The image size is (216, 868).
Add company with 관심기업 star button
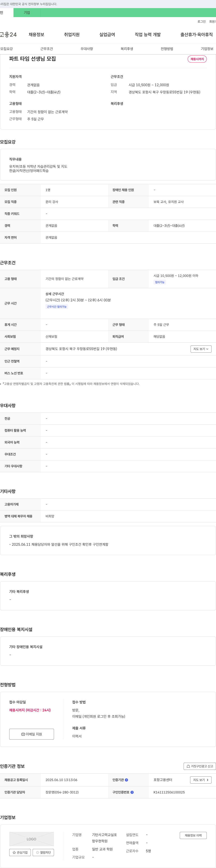pyautogui.click(x=20, y=853)
